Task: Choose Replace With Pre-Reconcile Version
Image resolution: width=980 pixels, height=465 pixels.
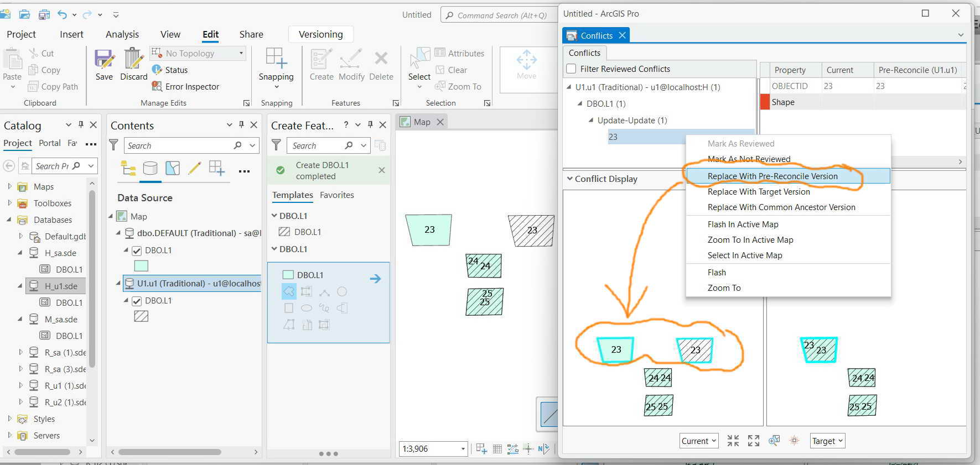Action: (x=788, y=176)
